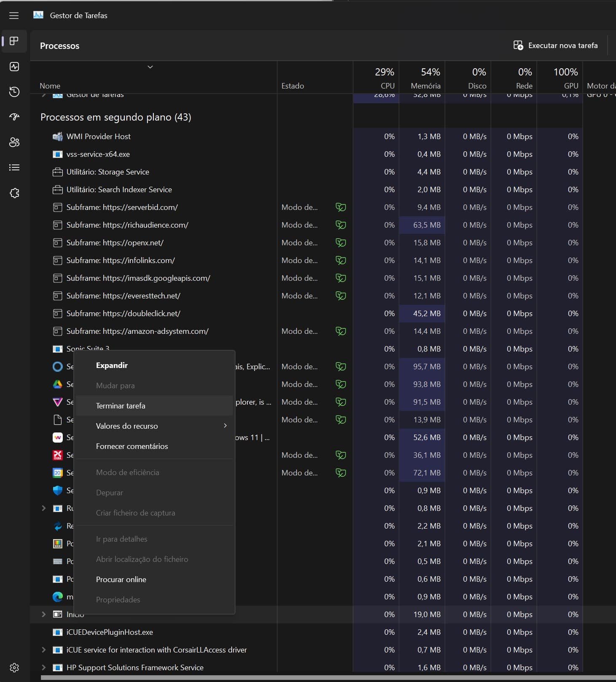Sort processes by Memória column header
616x682 pixels.
(x=425, y=86)
